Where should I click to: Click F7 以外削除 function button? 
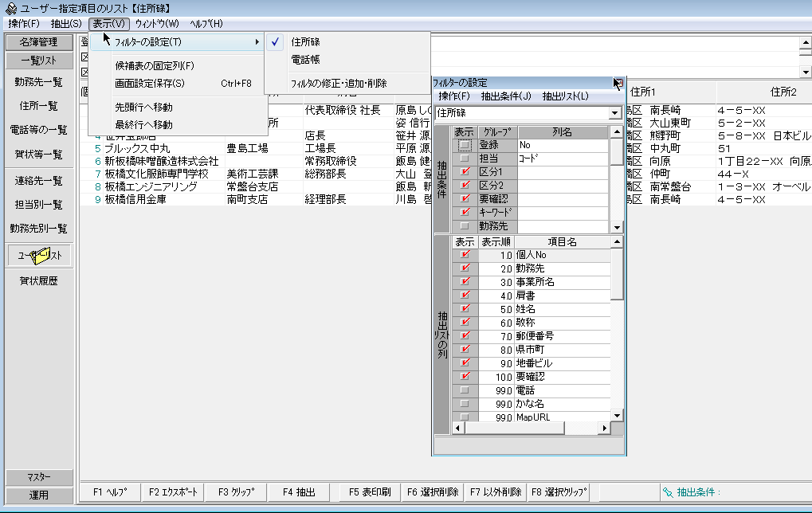pos(496,492)
